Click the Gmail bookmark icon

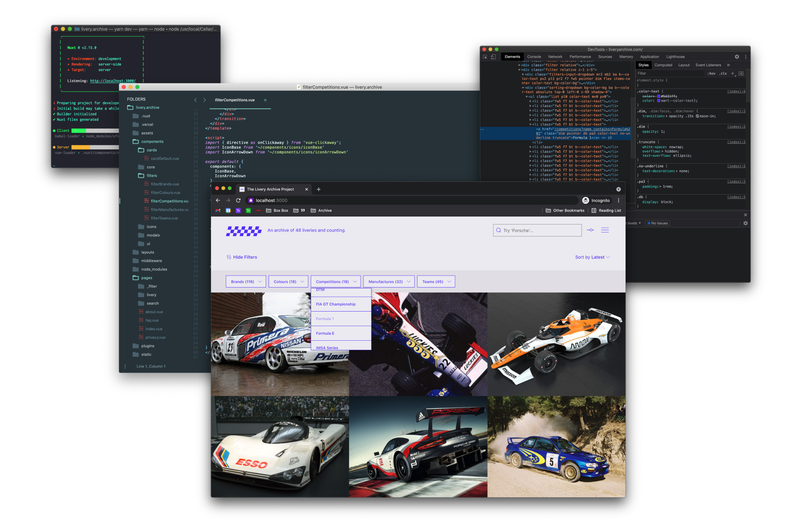pos(218,210)
